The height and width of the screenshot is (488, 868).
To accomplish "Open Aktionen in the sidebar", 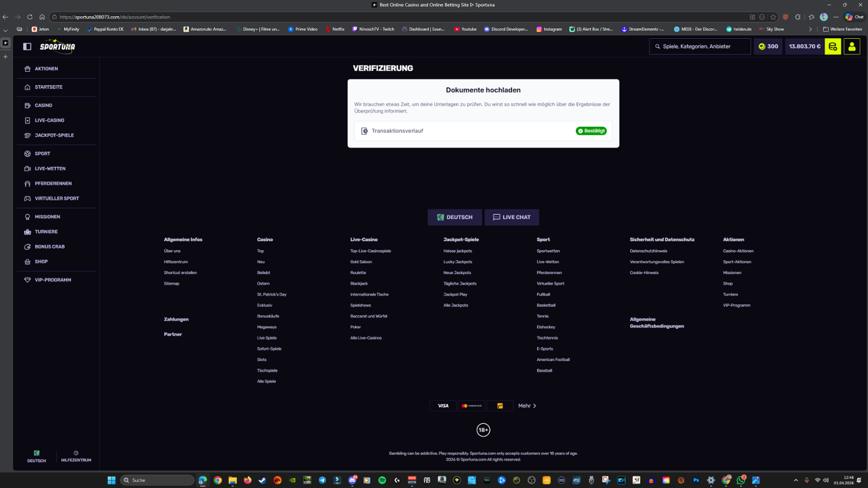I will pyautogui.click(x=46, y=69).
